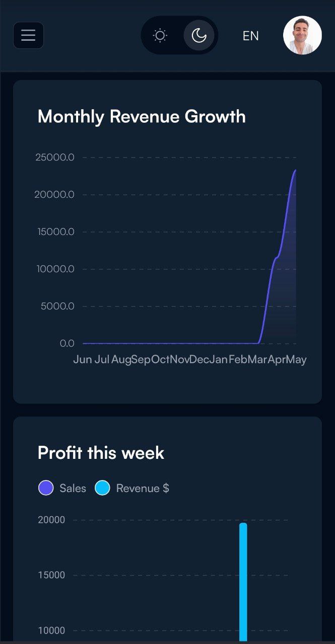The height and width of the screenshot is (644, 335).
Task: Open the EN language selector
Action: pos(250,36)
